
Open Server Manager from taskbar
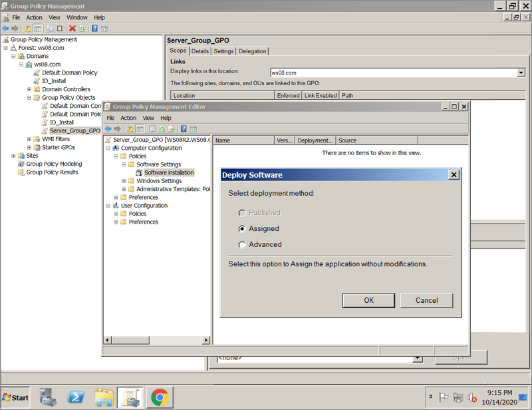tap(47, 397)
